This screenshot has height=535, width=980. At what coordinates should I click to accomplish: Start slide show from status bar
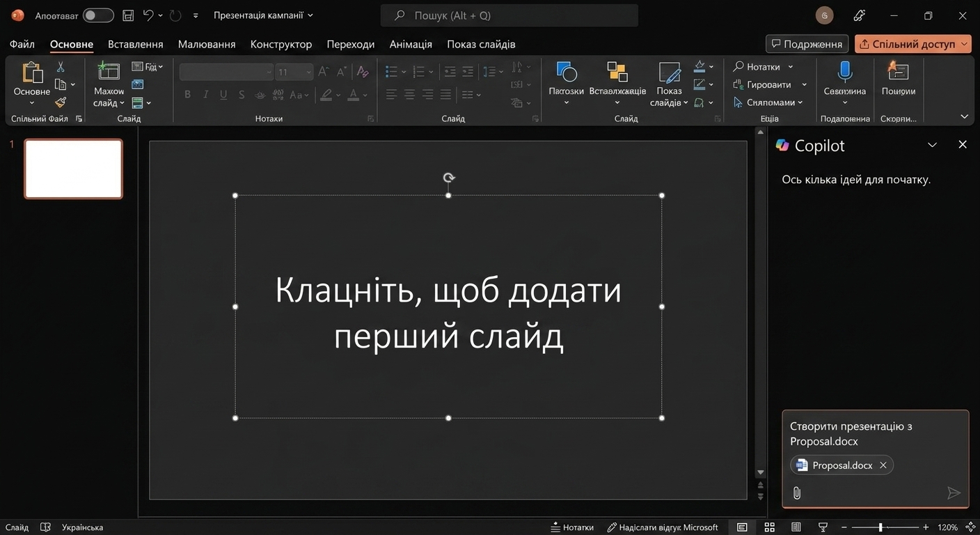[823, 527]
